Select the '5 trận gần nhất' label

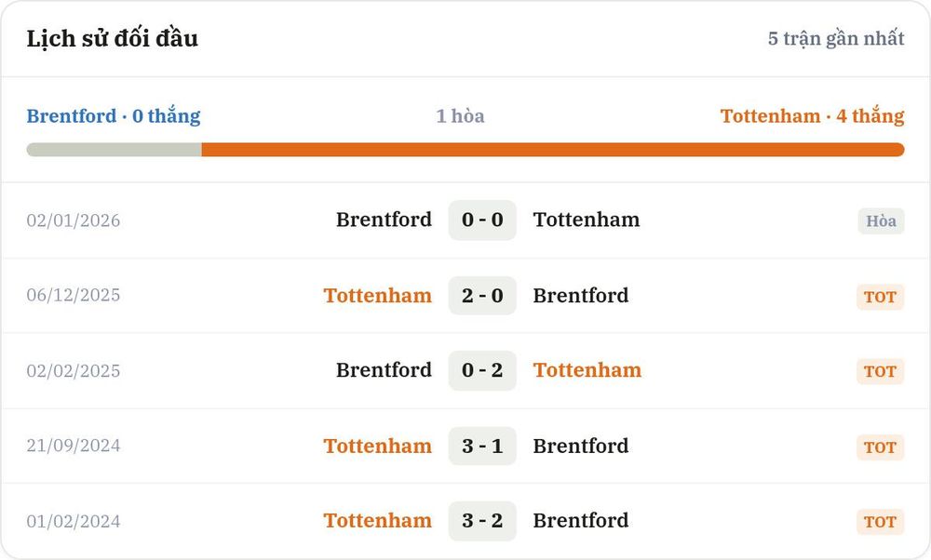[836, 38]
